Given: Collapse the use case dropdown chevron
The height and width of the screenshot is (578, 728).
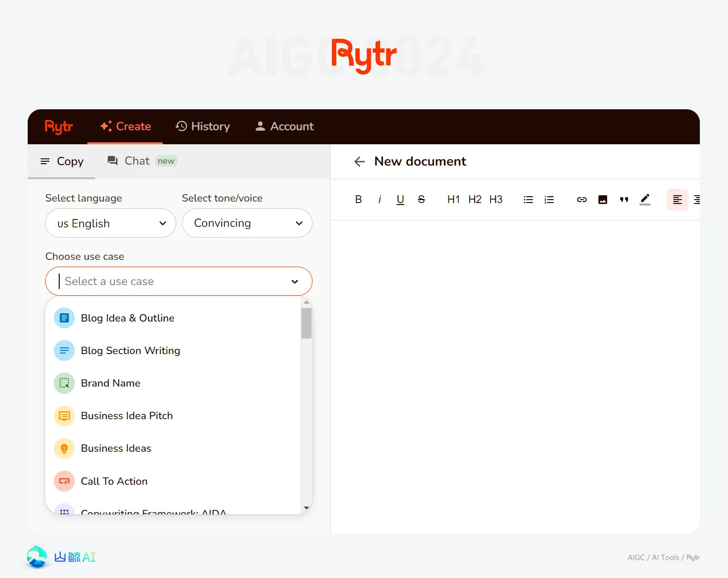Looking at the screenshot, I should 295,282.
